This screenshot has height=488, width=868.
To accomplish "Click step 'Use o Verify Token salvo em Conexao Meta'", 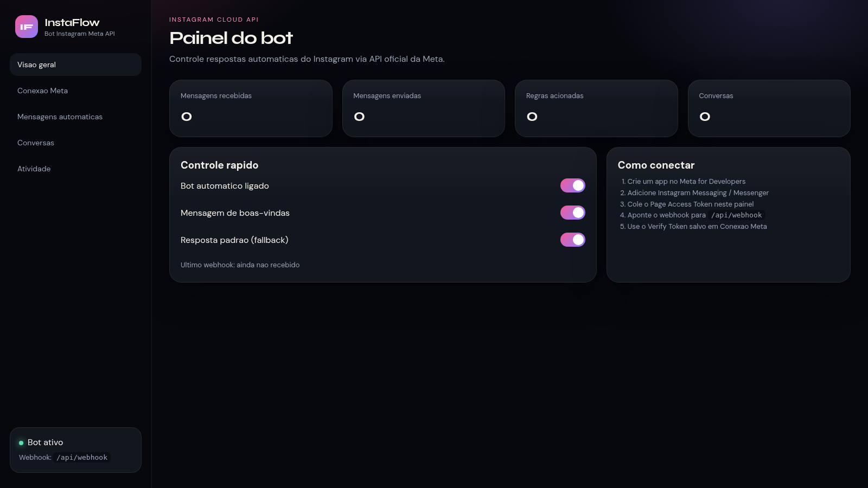I will pyautogui.click(x=697, y=227).
